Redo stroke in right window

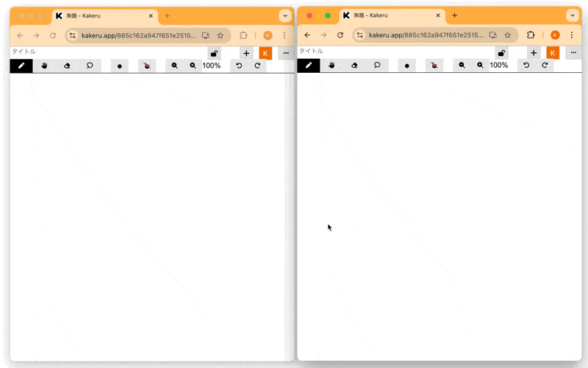545,66
